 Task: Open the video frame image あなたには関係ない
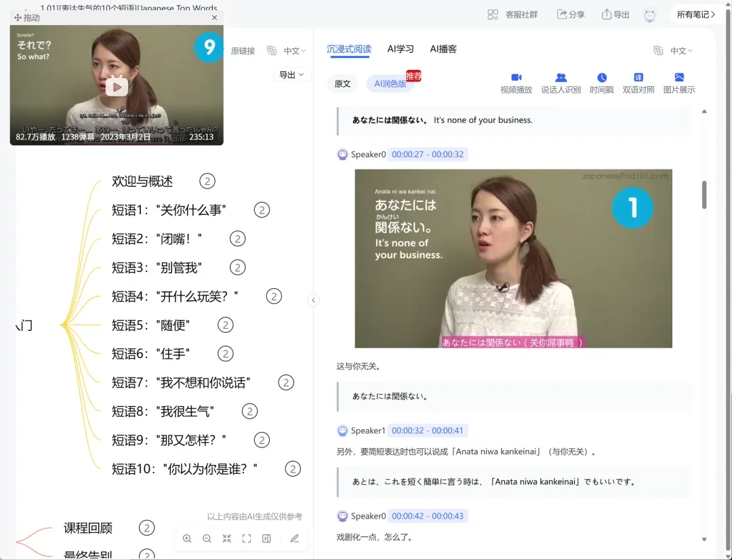[x=514, y=259]
